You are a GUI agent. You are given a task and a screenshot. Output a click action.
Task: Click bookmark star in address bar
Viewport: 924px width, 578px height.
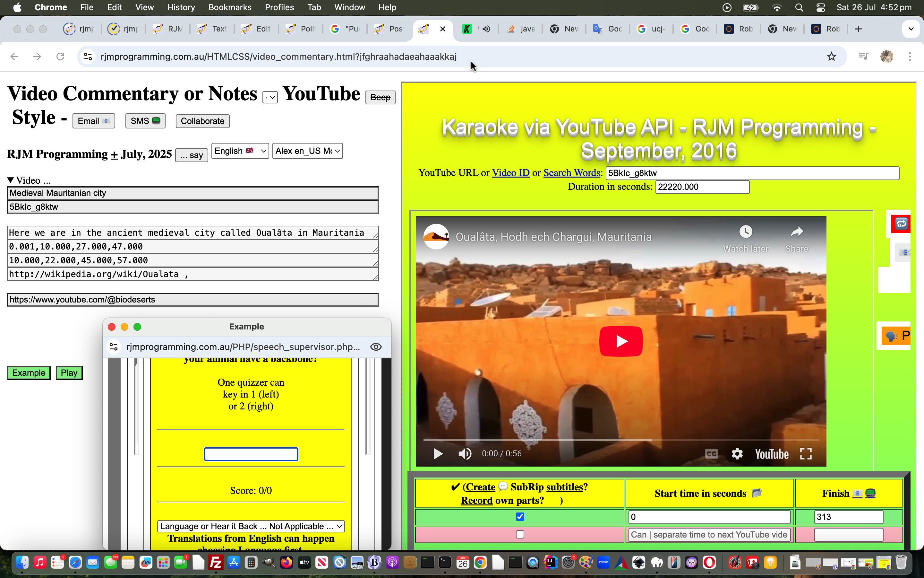tap(831, 57)
